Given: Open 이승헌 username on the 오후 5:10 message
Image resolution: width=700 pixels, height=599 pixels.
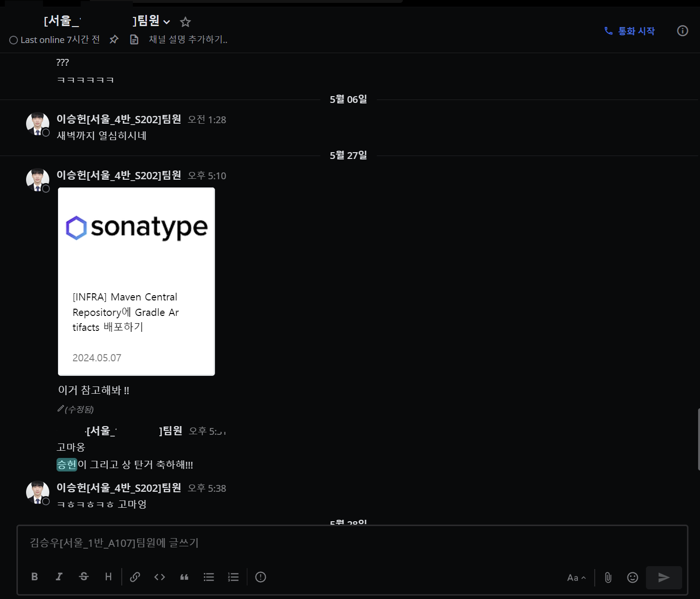Looking at the screenshot, I should tap(119, 175).
